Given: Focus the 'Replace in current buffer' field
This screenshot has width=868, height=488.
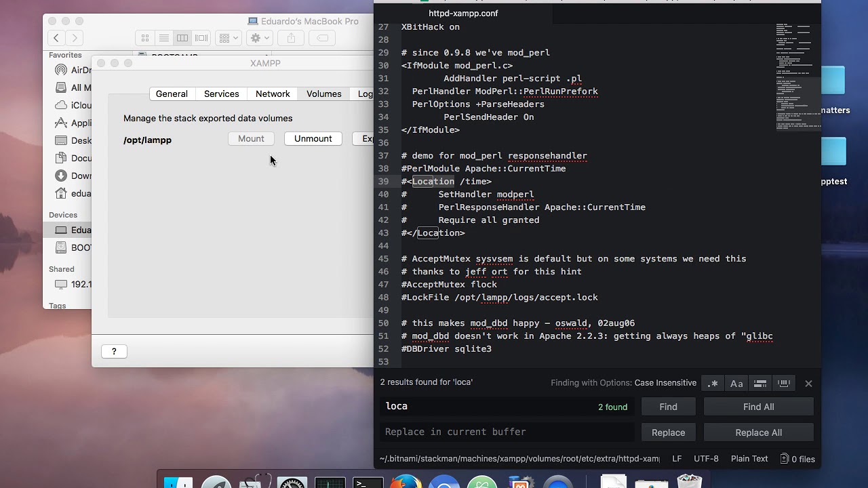Looking at the screenshot, I should tap(507, 432).
